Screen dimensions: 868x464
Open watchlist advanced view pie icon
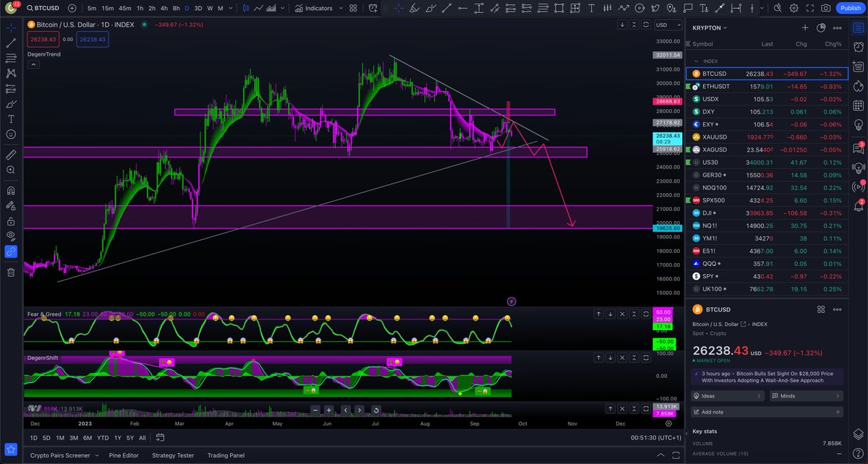[821, 27]
